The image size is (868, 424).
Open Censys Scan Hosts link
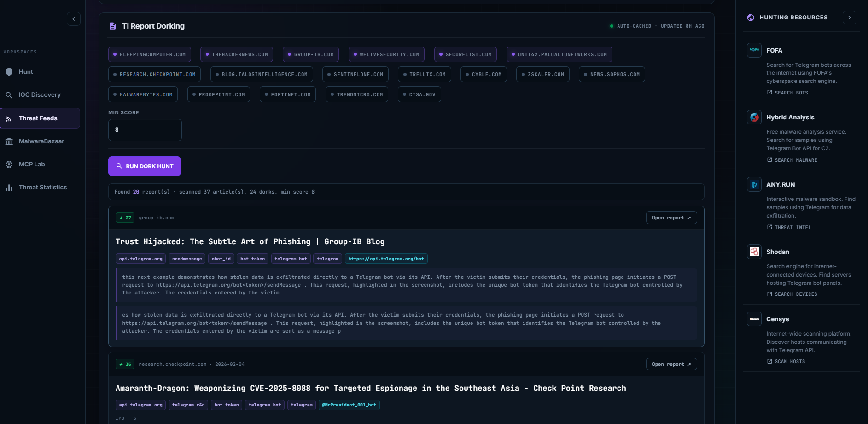[x=786, y=361]
